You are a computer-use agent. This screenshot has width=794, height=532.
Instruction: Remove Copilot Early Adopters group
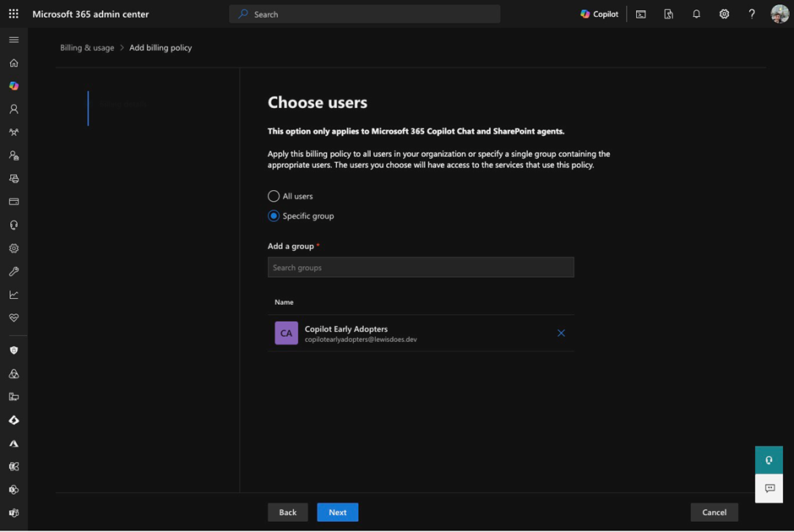tap(561, 334)
